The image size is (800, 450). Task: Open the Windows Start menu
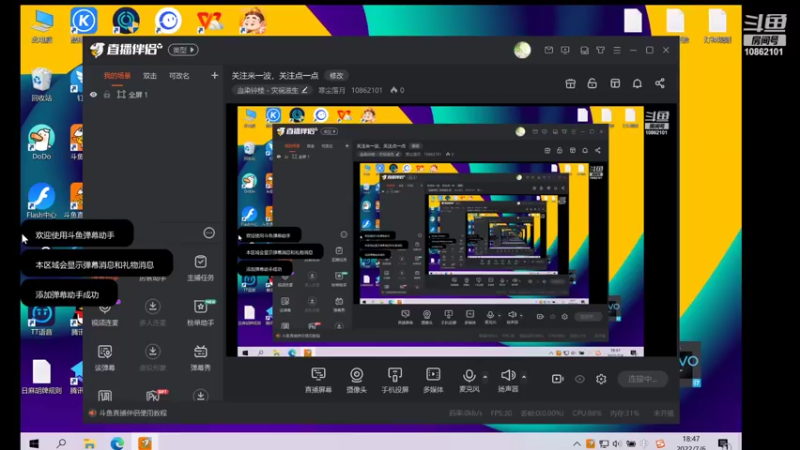tap(34, 443)
